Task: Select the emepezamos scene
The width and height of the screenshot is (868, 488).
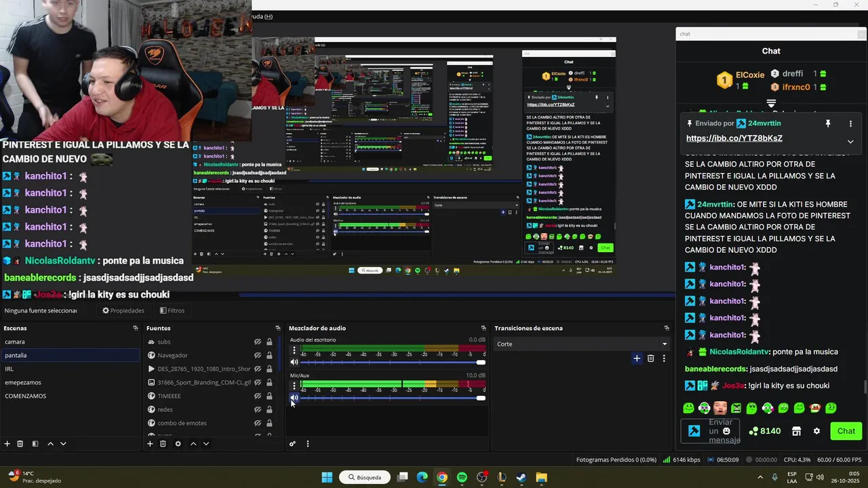Action: 70,382
